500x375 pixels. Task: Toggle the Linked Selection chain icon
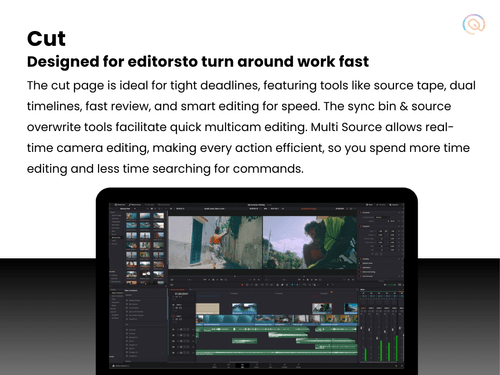[282, 285]
